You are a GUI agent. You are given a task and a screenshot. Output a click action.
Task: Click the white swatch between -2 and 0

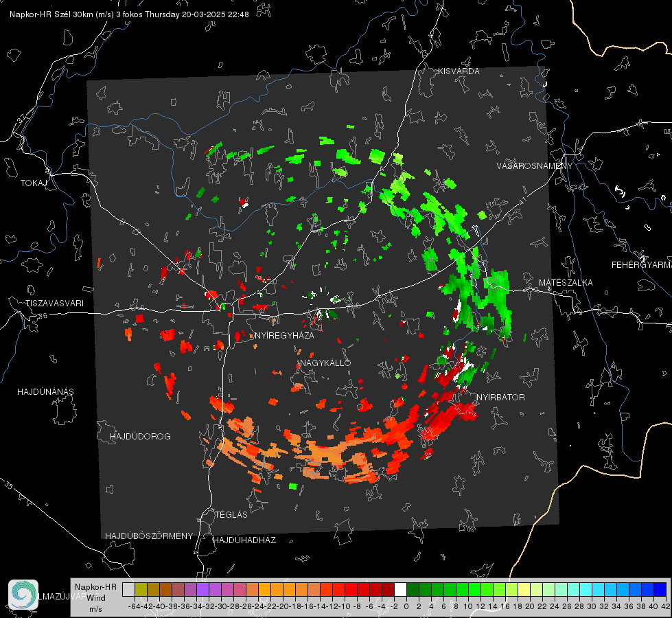tap(400, 589)
